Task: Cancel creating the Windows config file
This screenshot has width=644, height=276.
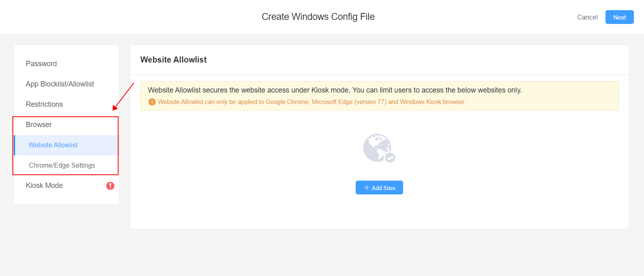Action: (x=587, y=17)
